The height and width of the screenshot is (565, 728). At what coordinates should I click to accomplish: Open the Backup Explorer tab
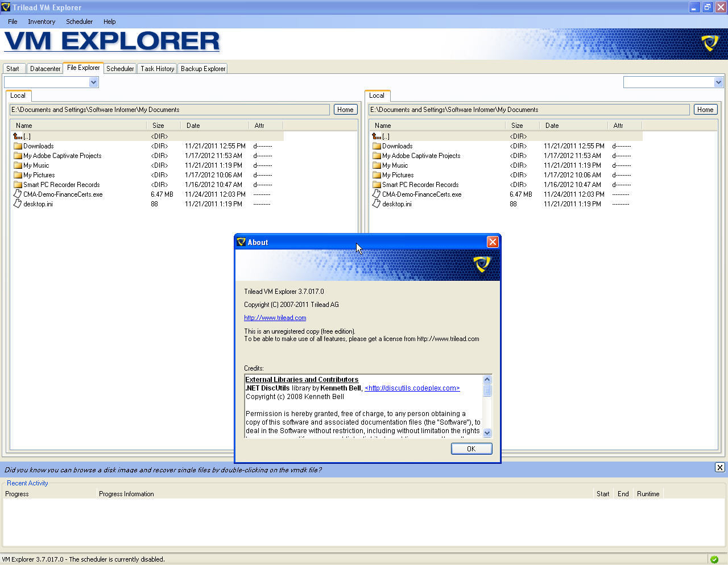[203, 69]
